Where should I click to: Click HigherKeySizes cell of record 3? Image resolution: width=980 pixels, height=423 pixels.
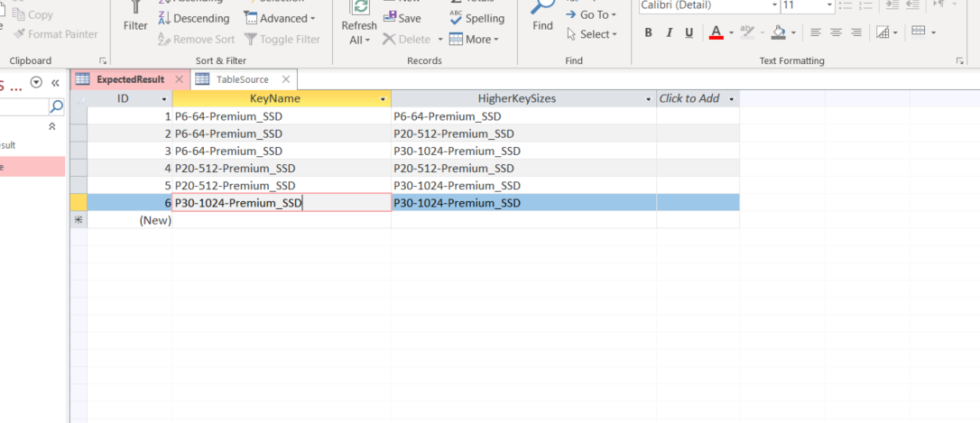click(x=523, y=152)
